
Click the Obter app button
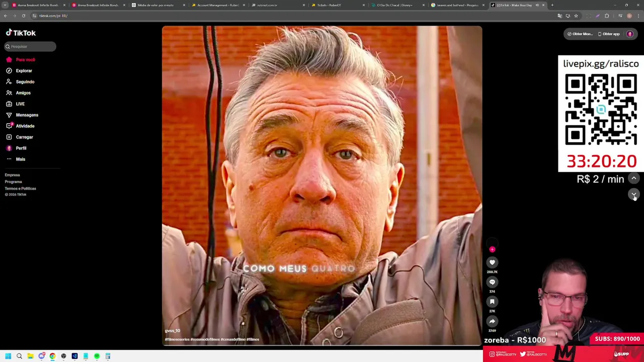[x=609, y=34]
